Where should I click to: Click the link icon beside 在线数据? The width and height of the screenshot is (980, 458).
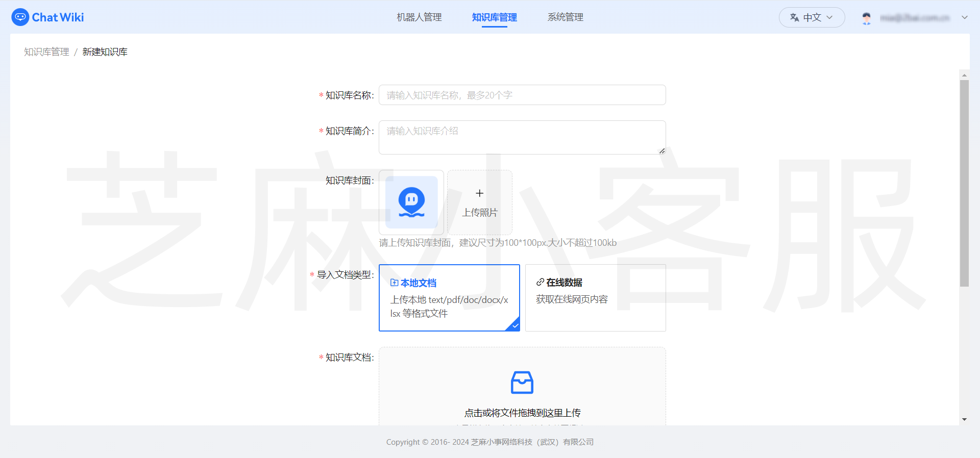540,282
